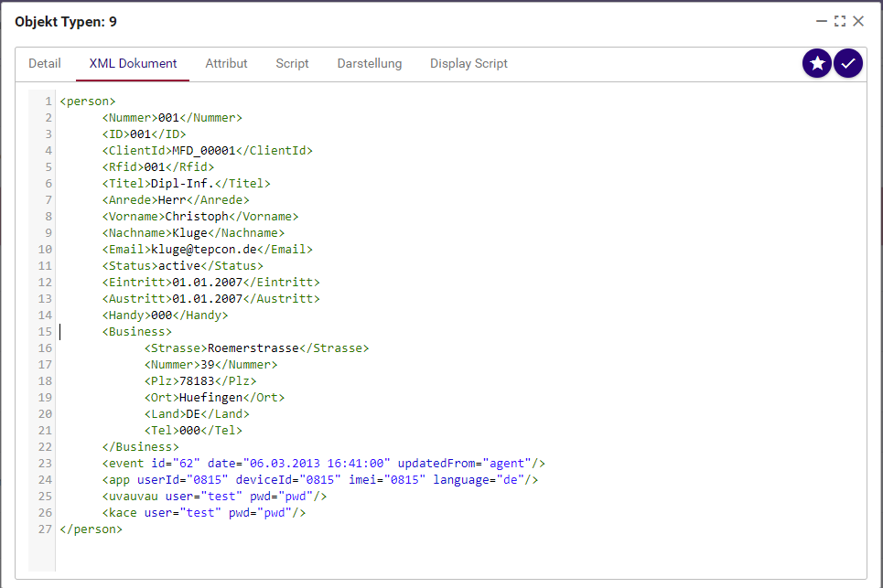Click the event date "06.03.2013 16:41:00"
Viewport: 883px width, 588px height.
[x=317, y=464]
